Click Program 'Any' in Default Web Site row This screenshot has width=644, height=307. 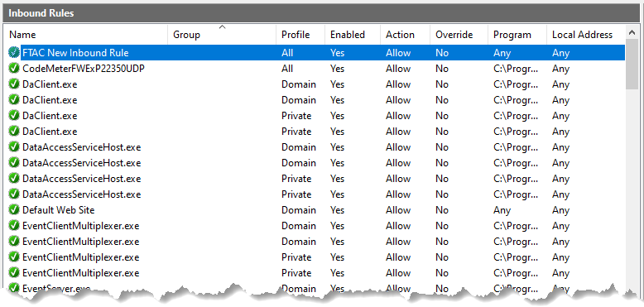502,210
